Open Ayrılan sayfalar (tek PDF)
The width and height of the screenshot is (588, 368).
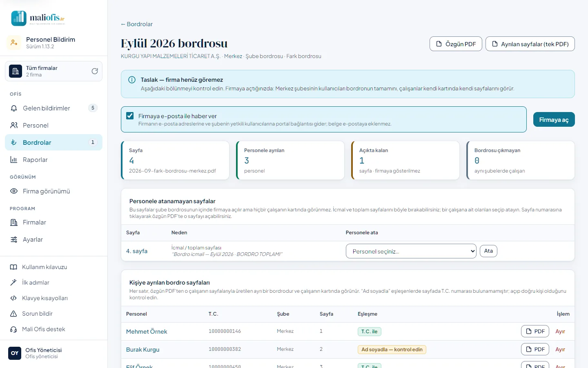tap(530, 44)
